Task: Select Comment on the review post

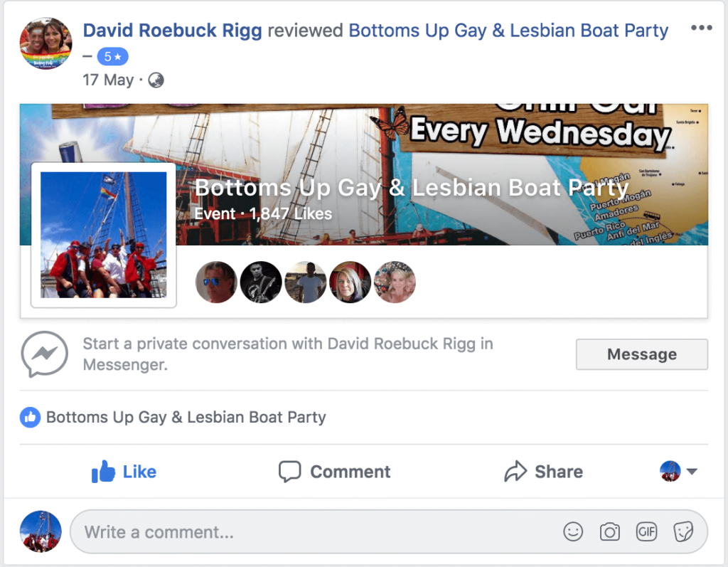Action: tap(334, 472)
